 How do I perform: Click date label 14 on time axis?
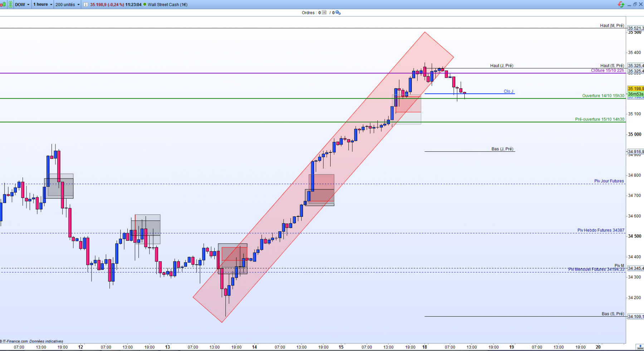[254, 347]
